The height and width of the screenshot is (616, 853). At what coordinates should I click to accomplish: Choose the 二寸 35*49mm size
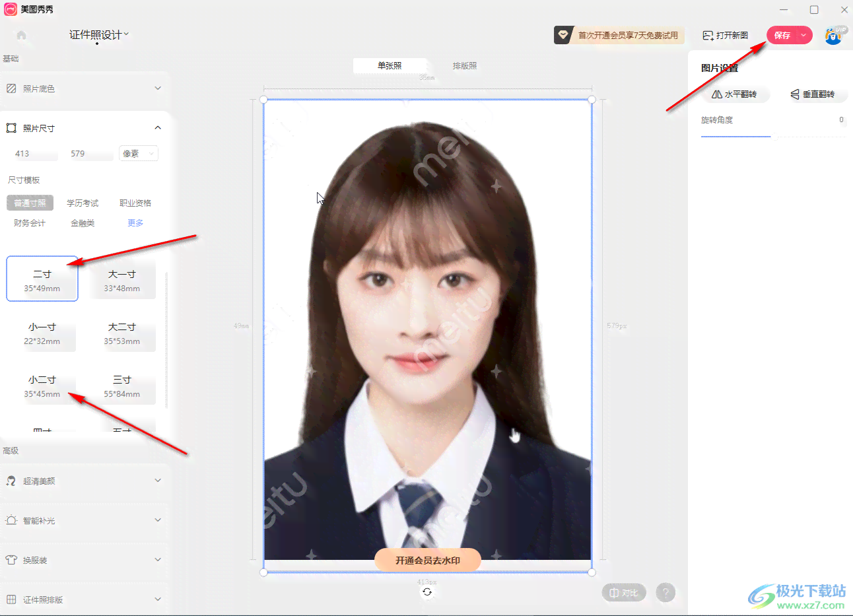coord(42,279)
